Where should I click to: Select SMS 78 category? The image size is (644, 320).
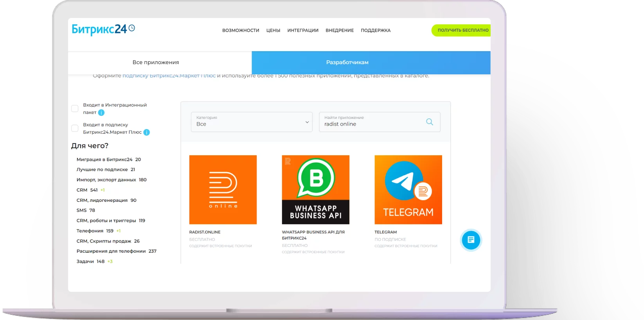tap(86, 210)
